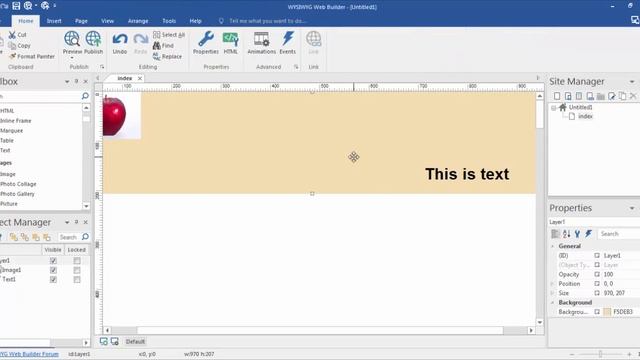Show categorized view in Properties panel
This screenshot has height=360, width=640.
pos(556,234)
